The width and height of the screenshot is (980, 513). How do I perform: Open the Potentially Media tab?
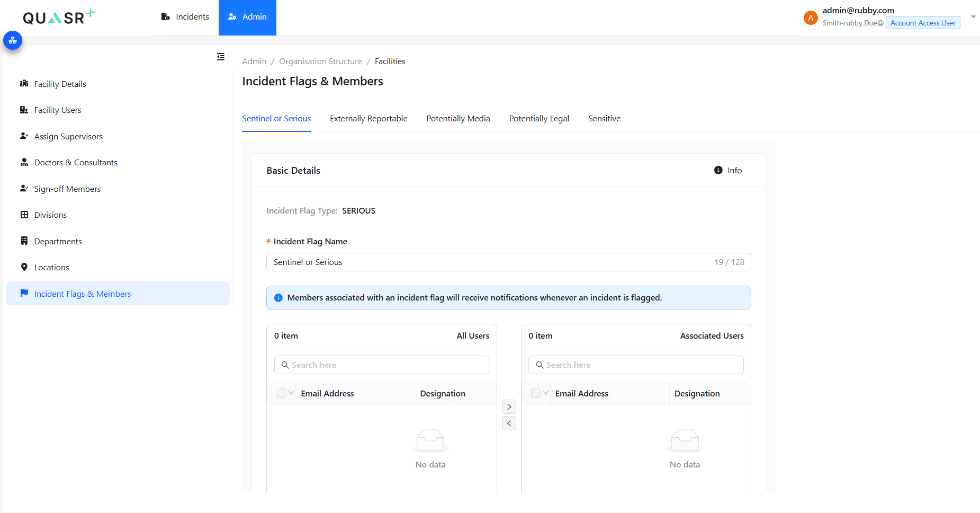(x=458, y=118)
